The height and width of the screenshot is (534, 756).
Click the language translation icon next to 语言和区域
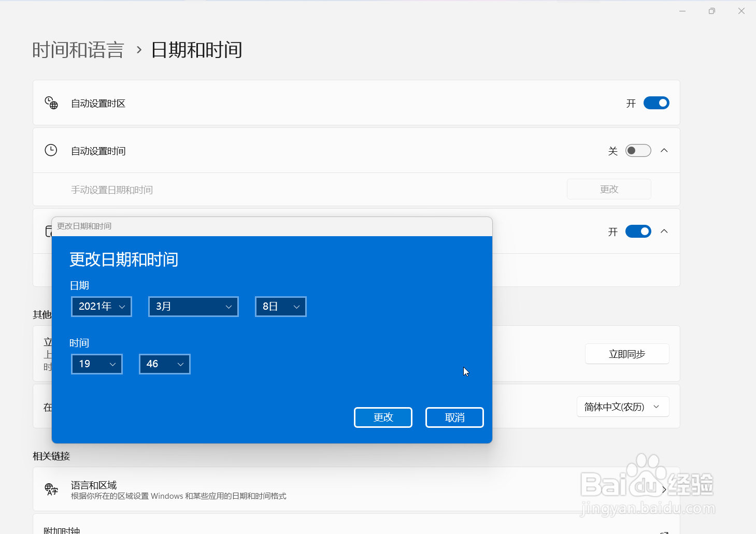click(51, 489)
